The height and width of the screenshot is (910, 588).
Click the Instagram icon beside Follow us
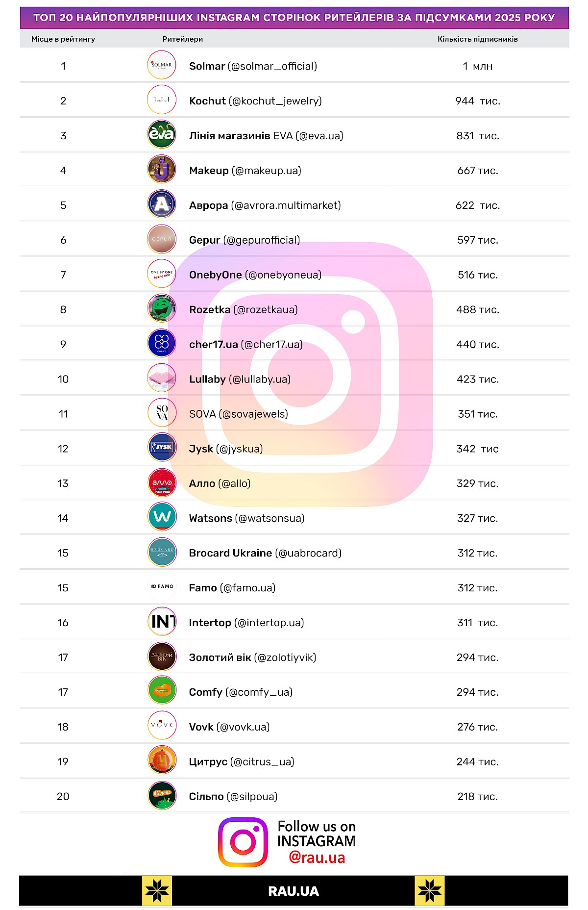click(x=243, y=842)
